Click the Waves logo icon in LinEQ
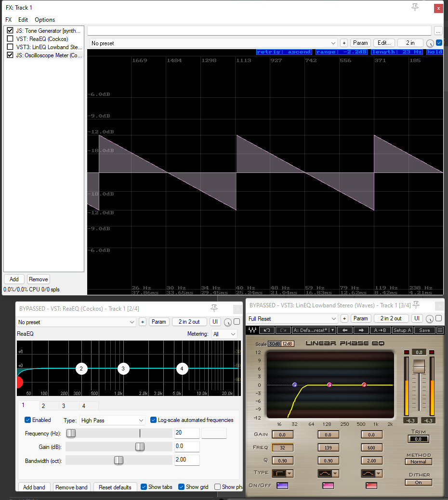This screenshot has height=500, width=448. 252,330
